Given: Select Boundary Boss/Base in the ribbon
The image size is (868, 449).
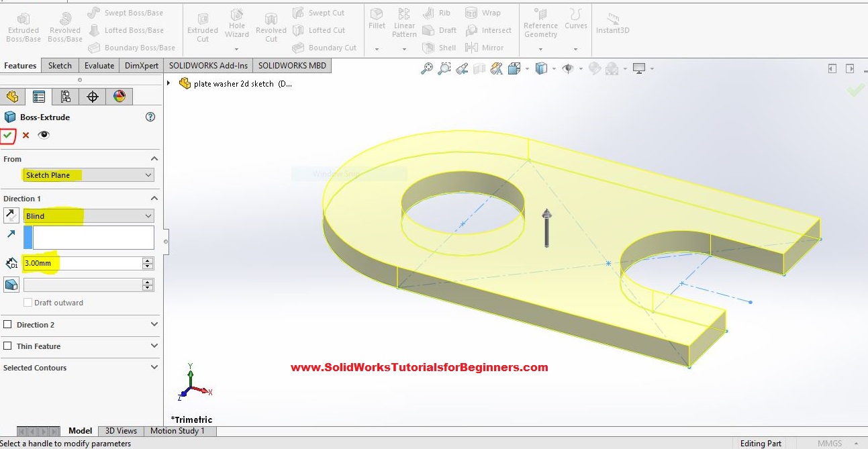Looking at the screenshot, I should point(132,48).
